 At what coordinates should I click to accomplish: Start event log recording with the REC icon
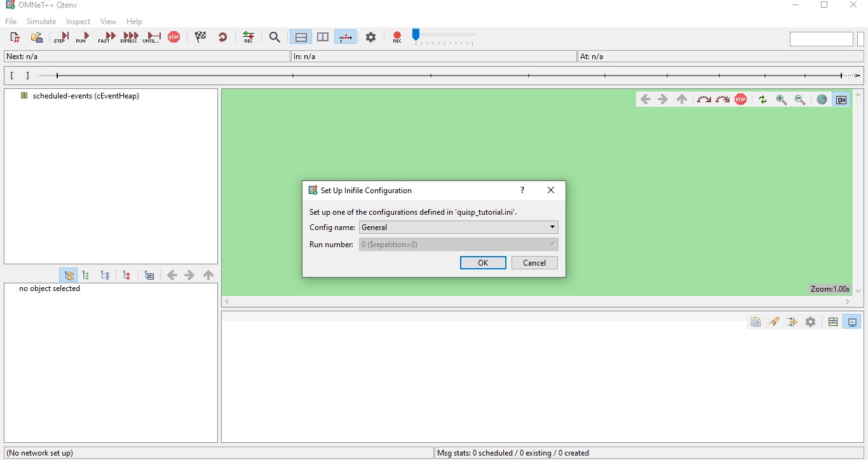point(397,37)
